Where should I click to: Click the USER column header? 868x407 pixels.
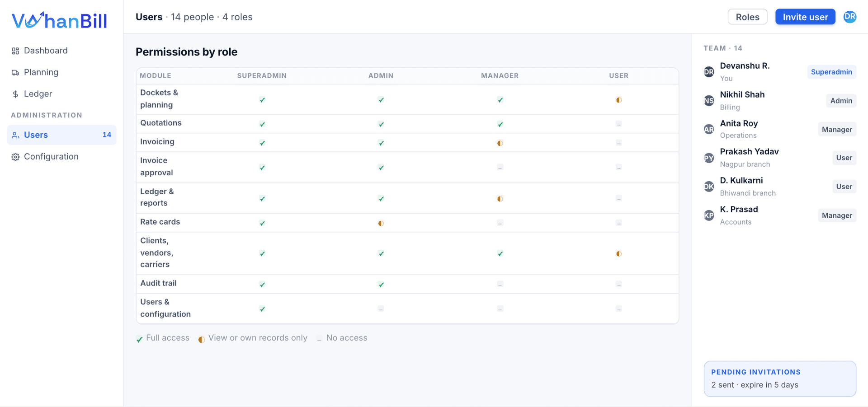tap(619, 76)
